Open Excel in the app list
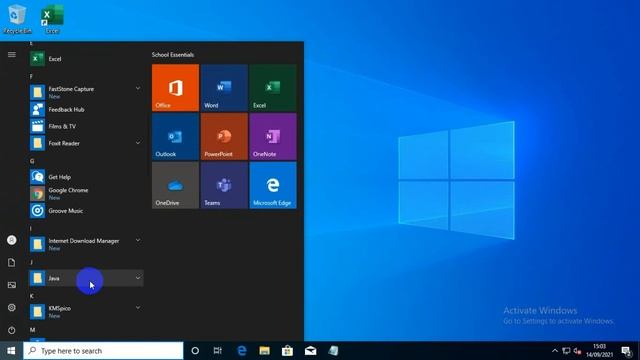Viewport: 640px width, 360px height. coord(86,59)
